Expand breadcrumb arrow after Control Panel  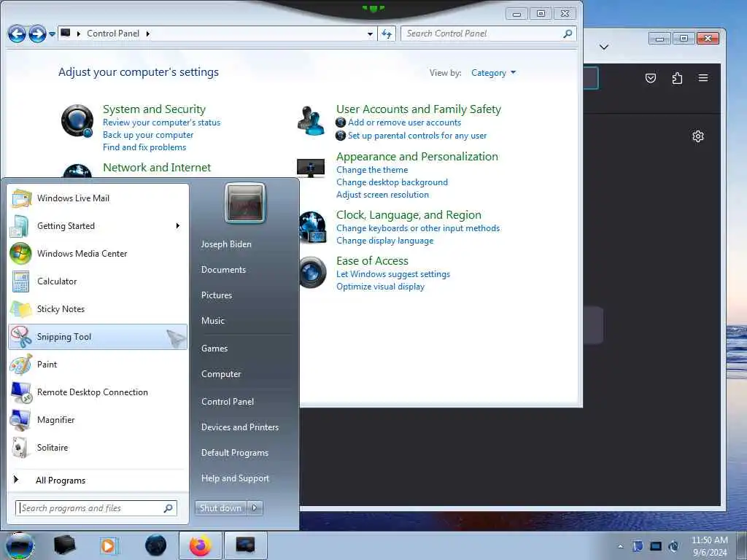tap(147, 34)
